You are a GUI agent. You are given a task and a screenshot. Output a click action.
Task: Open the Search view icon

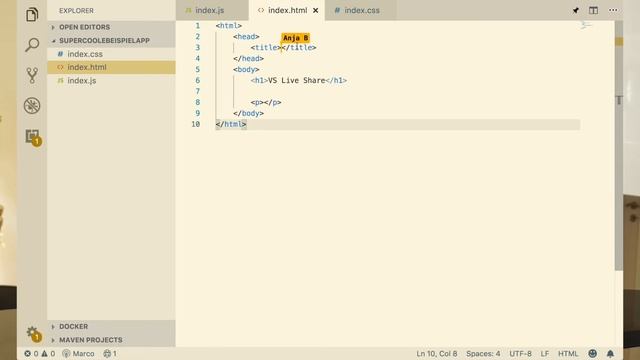pos(32,44)
